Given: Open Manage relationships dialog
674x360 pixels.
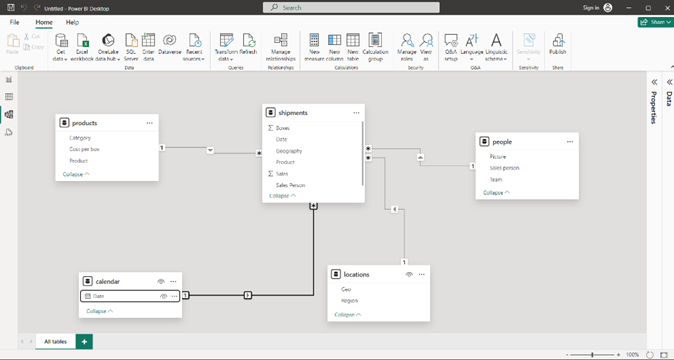Looking at the screenshot, I should pos(281,47).
